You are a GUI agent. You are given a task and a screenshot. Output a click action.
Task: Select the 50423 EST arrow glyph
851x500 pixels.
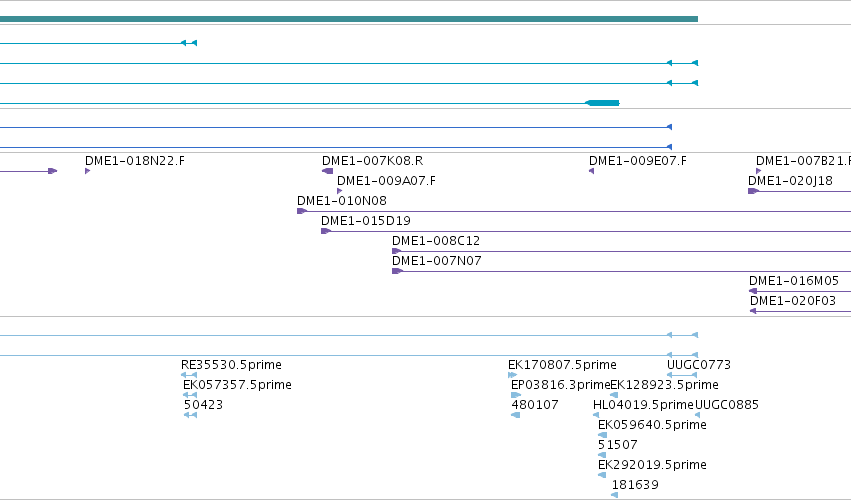click(190, 415)
